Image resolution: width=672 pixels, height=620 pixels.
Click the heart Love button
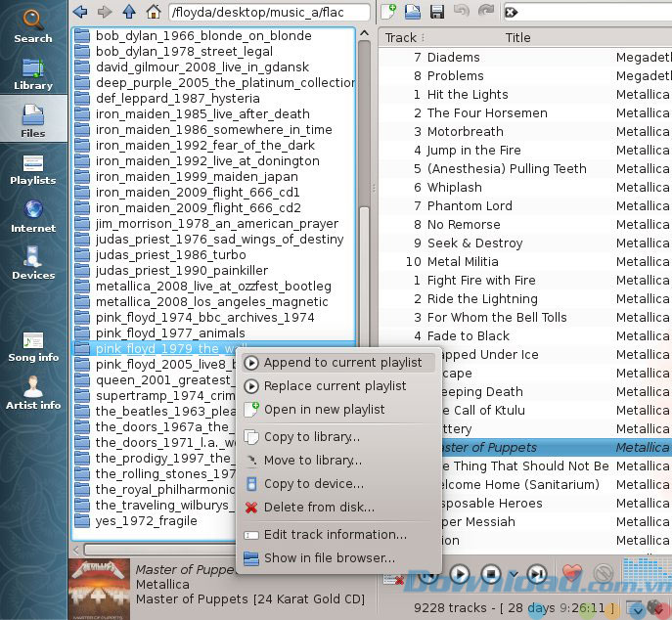click(572, 574)
